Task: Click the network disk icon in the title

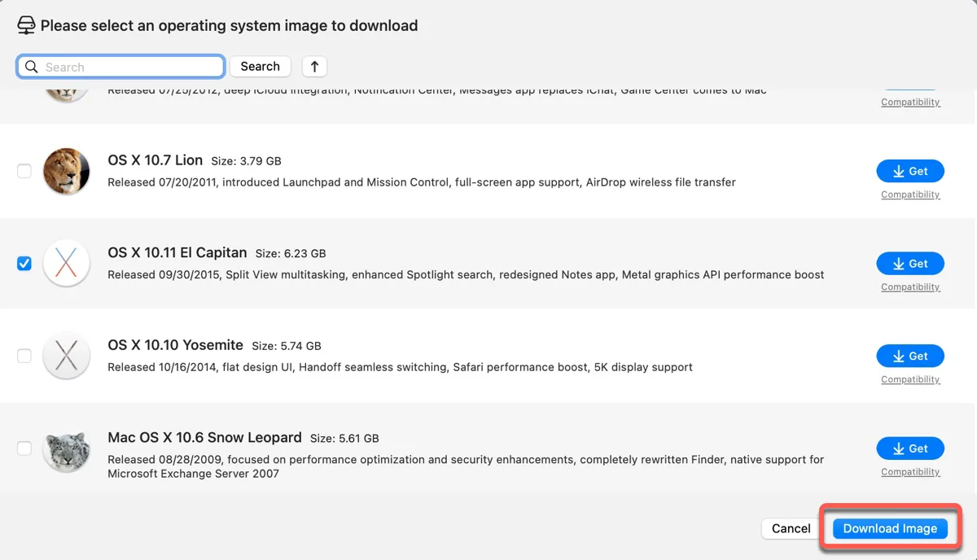Action: [x=26, y=25]
